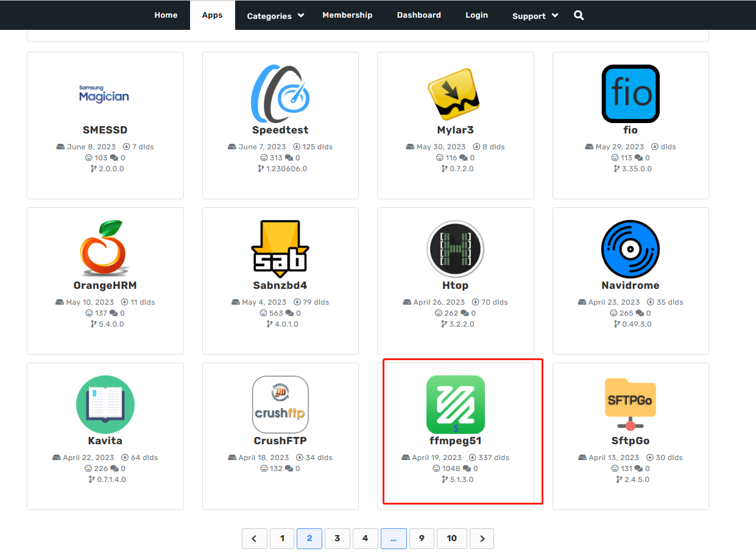Click the smiley icon on OrangeHRM card
Image resolution: width=756 pixels, height=560 pixels.
coord(89,313)
